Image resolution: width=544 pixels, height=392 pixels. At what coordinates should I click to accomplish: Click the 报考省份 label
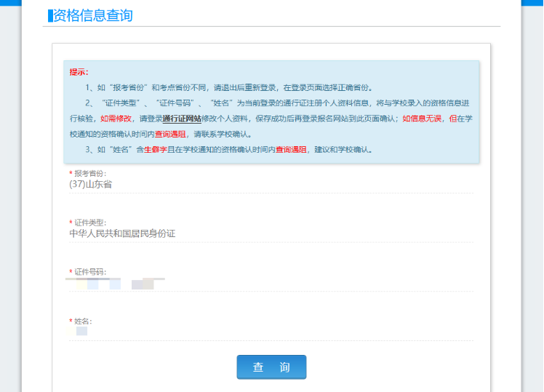90,173
